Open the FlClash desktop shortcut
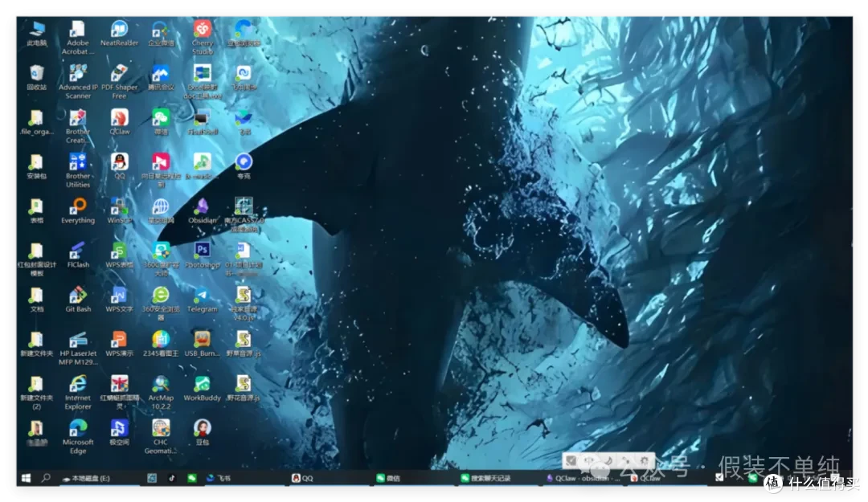 [78, 255]
